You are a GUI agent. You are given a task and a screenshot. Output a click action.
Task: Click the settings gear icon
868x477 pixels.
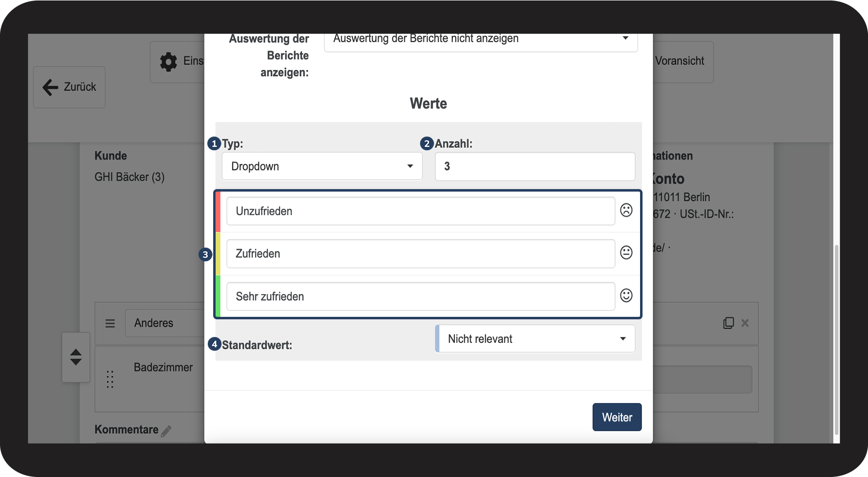(x=168, y=62)
